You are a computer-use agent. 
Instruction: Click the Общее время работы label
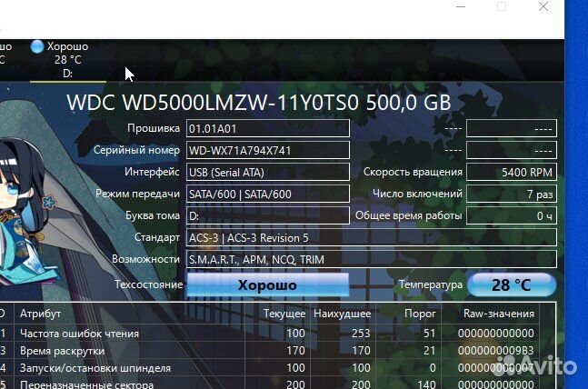coord(409,215)
